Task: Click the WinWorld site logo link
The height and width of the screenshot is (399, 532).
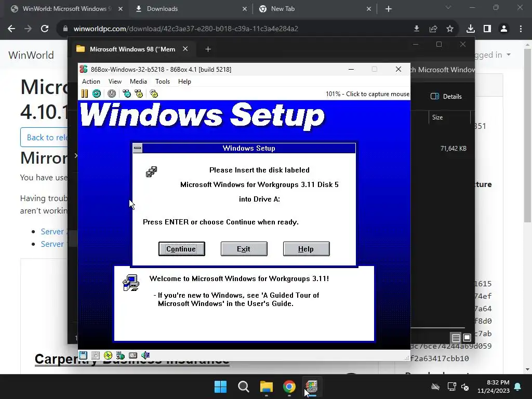Action: point(31,55)
